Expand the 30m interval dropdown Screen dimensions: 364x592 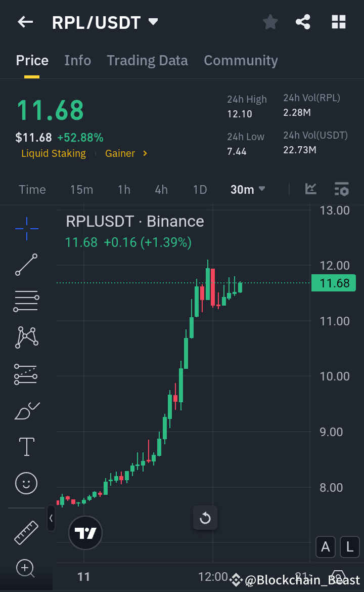pos(247,189)
